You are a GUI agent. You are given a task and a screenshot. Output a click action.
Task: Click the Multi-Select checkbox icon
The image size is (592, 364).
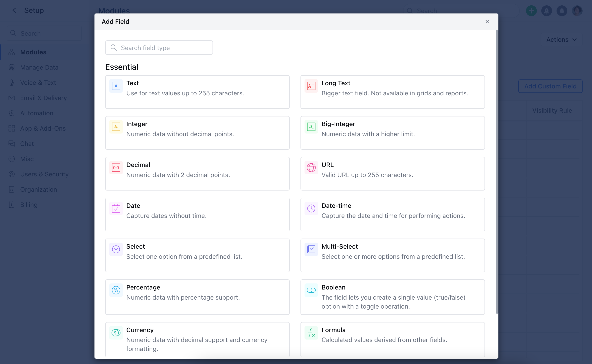pos(311,249)
